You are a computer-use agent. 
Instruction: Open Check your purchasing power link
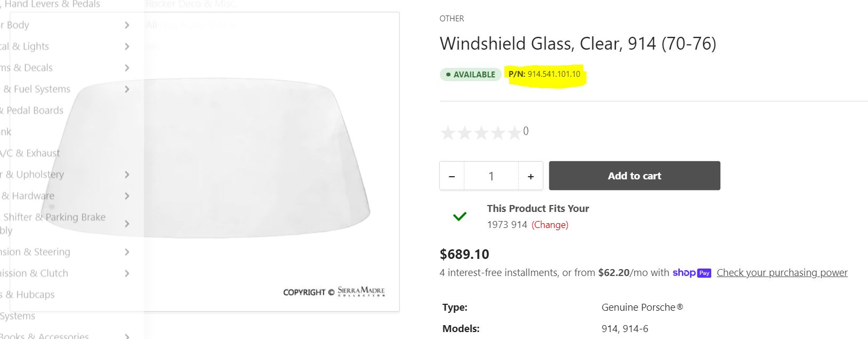coord(782,273)
